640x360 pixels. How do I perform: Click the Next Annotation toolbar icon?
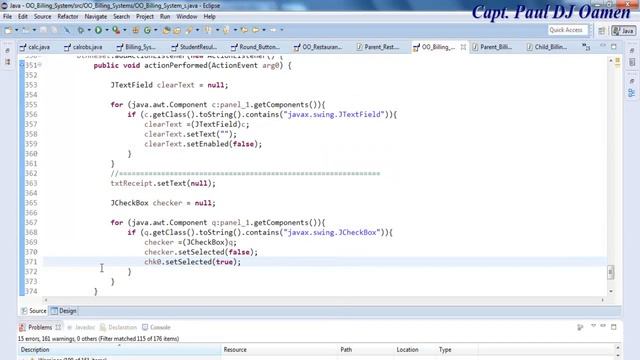point(209,30)
